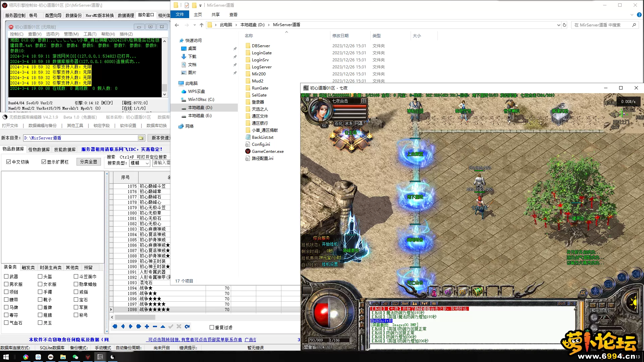The height and width of the screenshot is (362, 644).
Task: Open 配置向导 in engine console
Action: (x=53, y=15)
